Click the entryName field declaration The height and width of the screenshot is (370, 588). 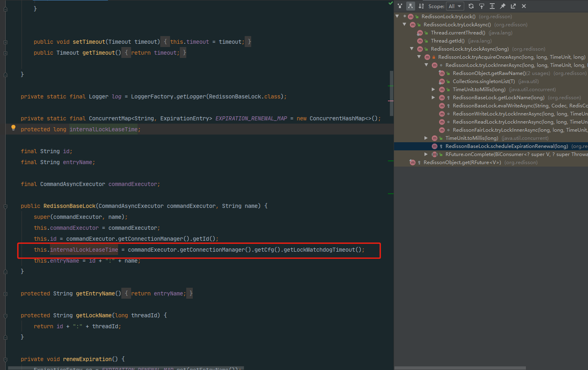78,162
